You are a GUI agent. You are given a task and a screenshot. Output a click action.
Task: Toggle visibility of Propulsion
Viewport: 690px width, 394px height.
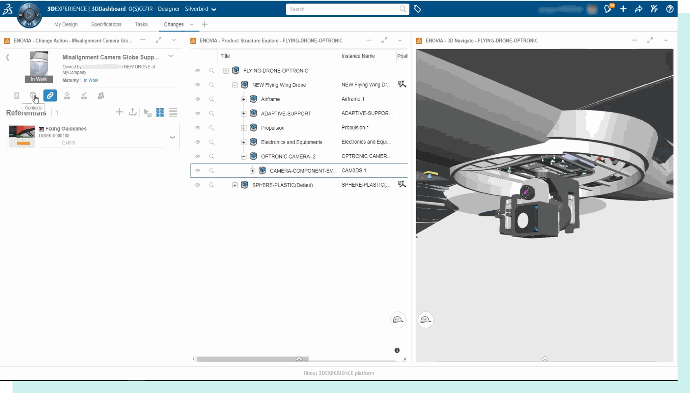tap(198, 128)
